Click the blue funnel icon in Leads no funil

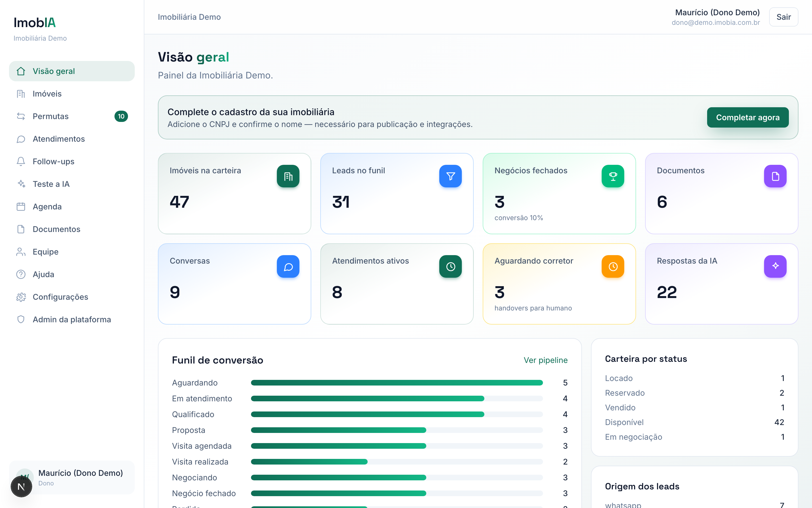[x=450, y=176]
